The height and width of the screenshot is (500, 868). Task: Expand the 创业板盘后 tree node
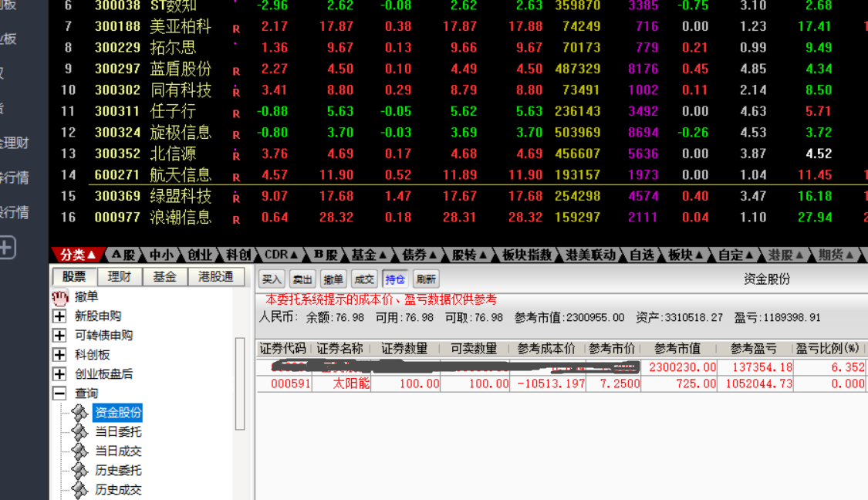[59, 374]
